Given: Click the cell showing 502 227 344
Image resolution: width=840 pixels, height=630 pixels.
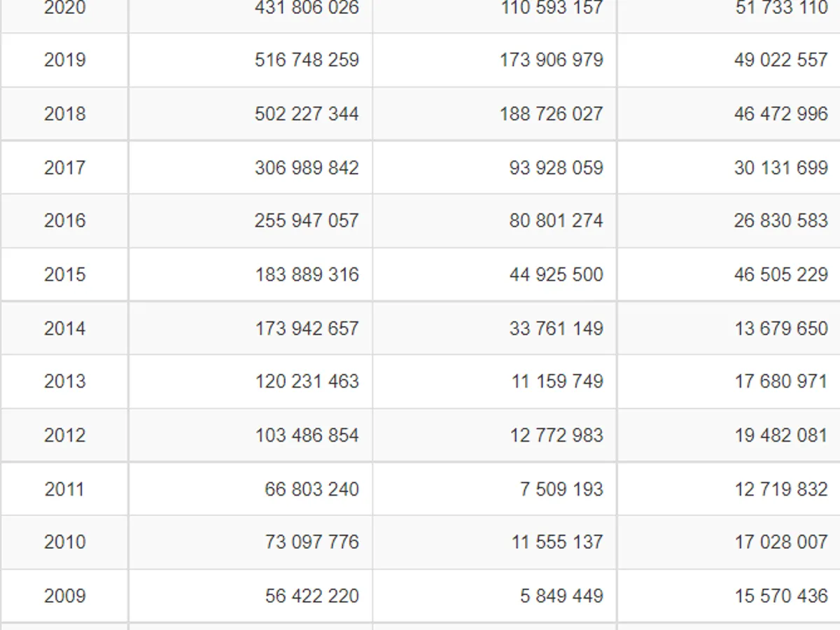Looking at the screenshot, I should [307, 114].
